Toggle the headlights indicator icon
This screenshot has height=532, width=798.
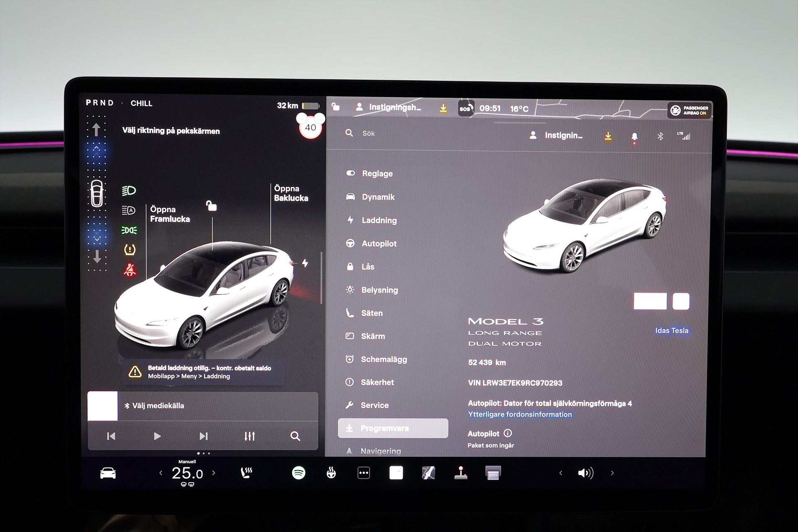(129, 191)
